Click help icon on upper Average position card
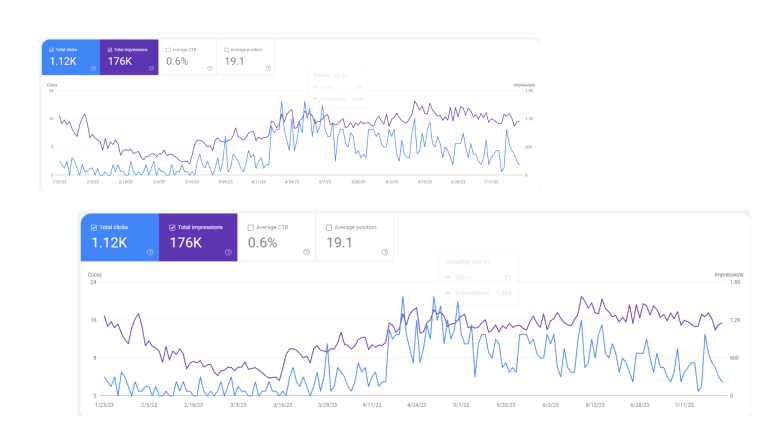This screenshot has height=432, width=768. 268,68
